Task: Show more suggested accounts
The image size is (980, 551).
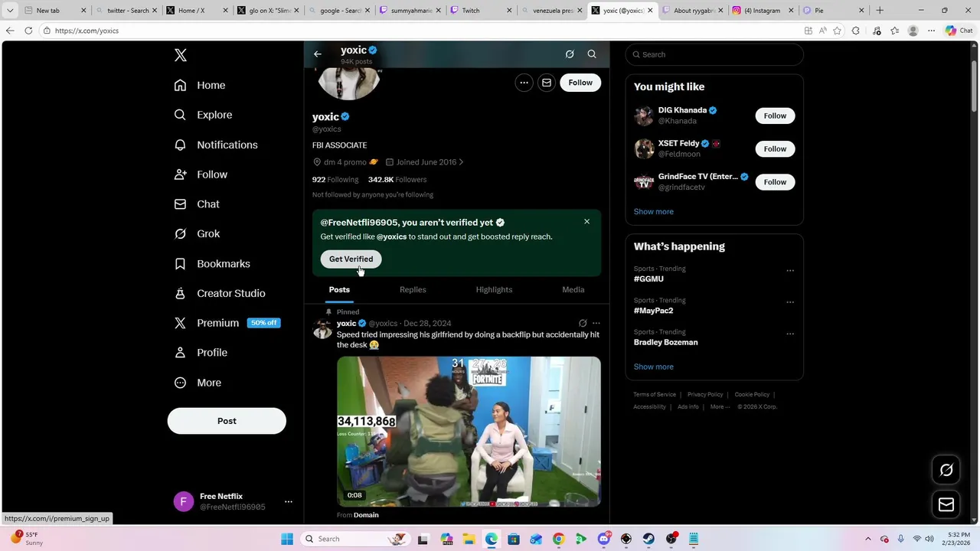Action: [654, 212]
